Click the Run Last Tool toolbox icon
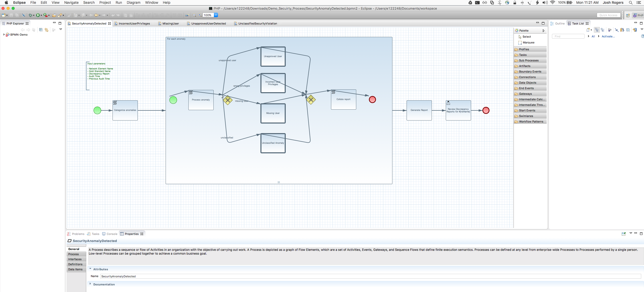644x292 pixels. point(45,15)
